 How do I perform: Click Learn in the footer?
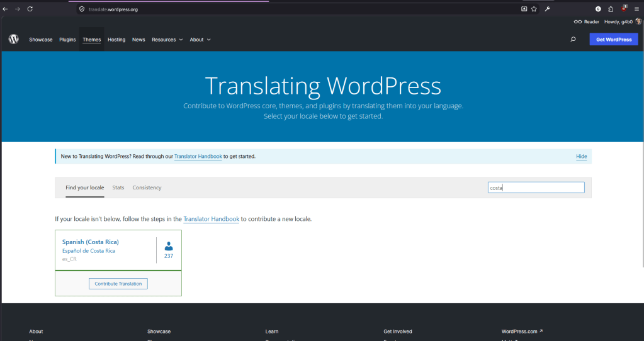(x=271, y=331)
